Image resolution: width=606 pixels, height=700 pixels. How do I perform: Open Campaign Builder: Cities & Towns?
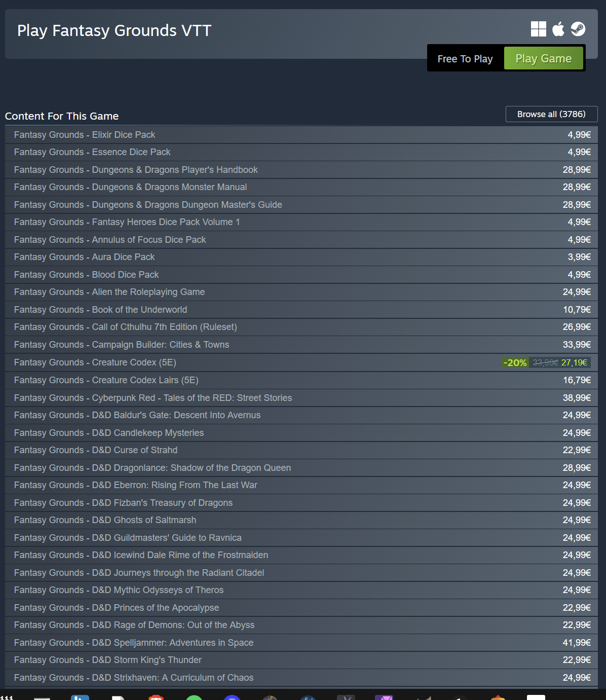[x=301, y=345]
